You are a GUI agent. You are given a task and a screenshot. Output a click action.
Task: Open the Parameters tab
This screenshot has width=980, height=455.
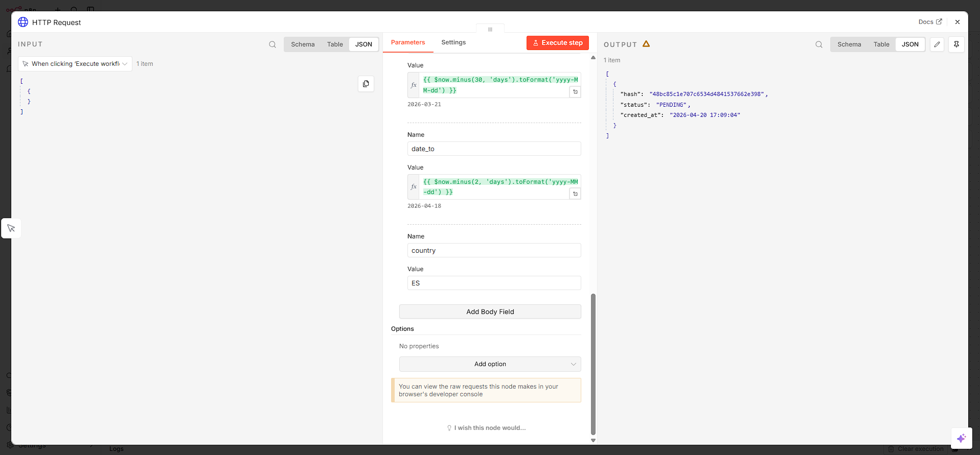coord(408,42)
